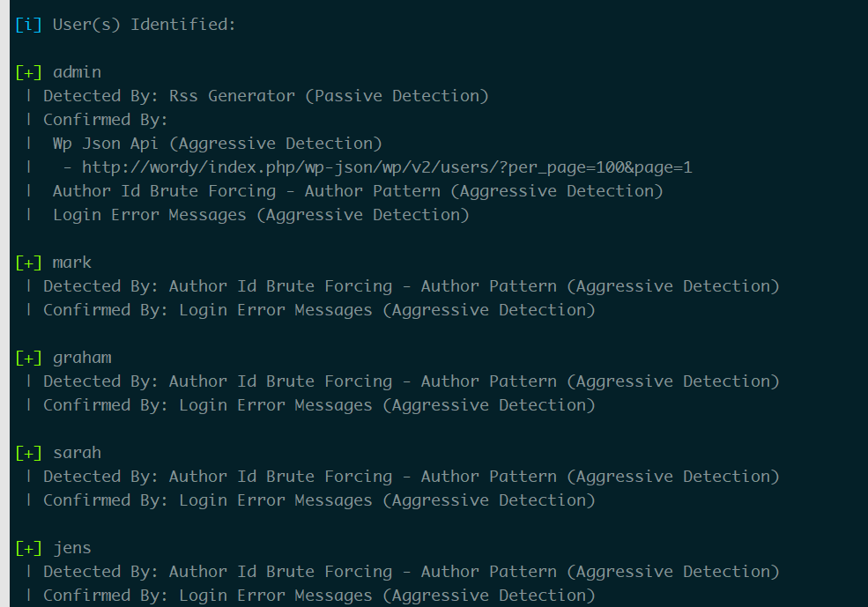Click admin's Login Error Messages line
This screenshot has width=868, height=607.
pos(261,215)
